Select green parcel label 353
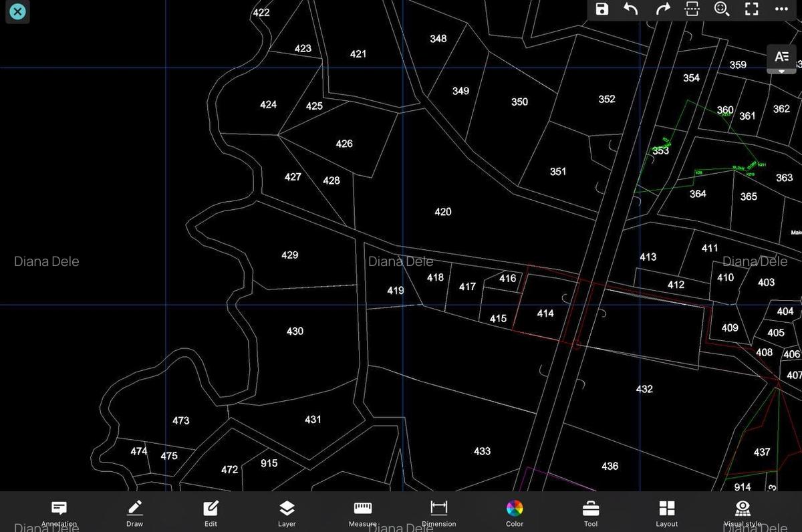This screenshot has width=802, height=532. coord(660,151)
